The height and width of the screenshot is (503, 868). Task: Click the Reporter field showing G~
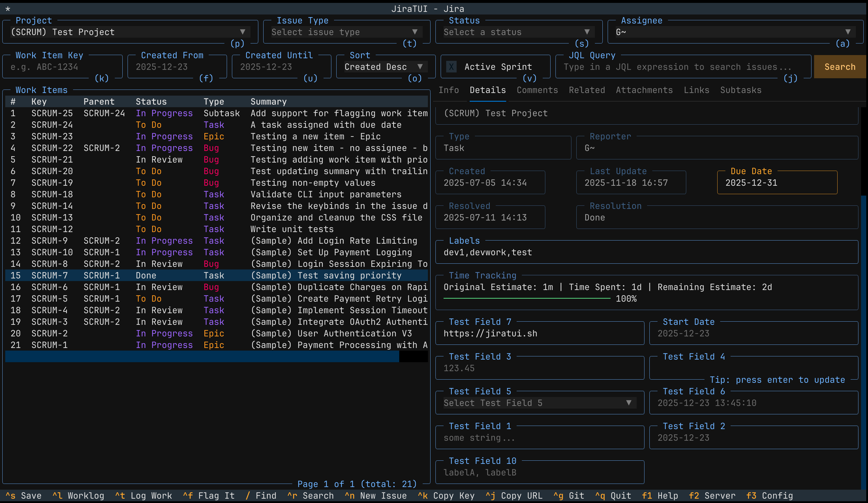(717, 148)
